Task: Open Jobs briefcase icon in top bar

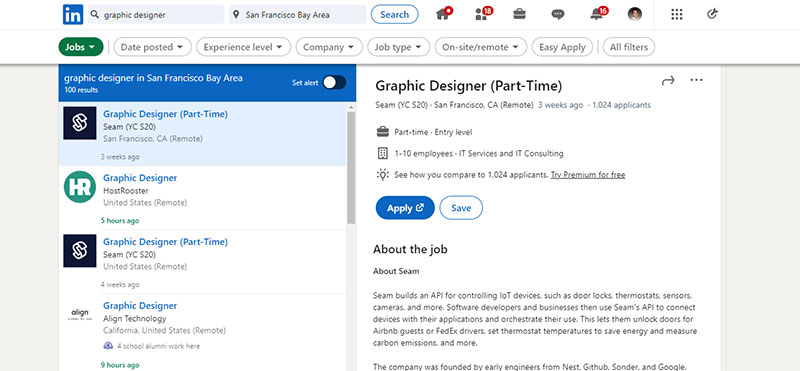Action: 519,14
